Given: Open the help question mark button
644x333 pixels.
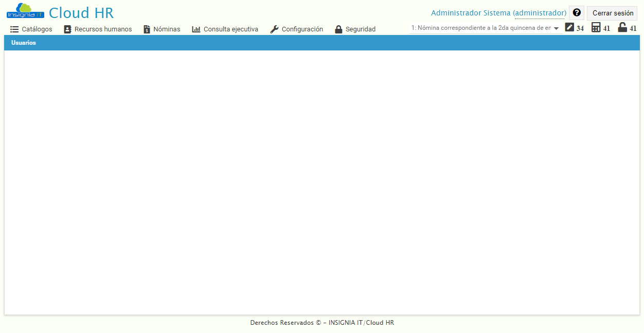Looking at the screenshot, I should [576, 12].
